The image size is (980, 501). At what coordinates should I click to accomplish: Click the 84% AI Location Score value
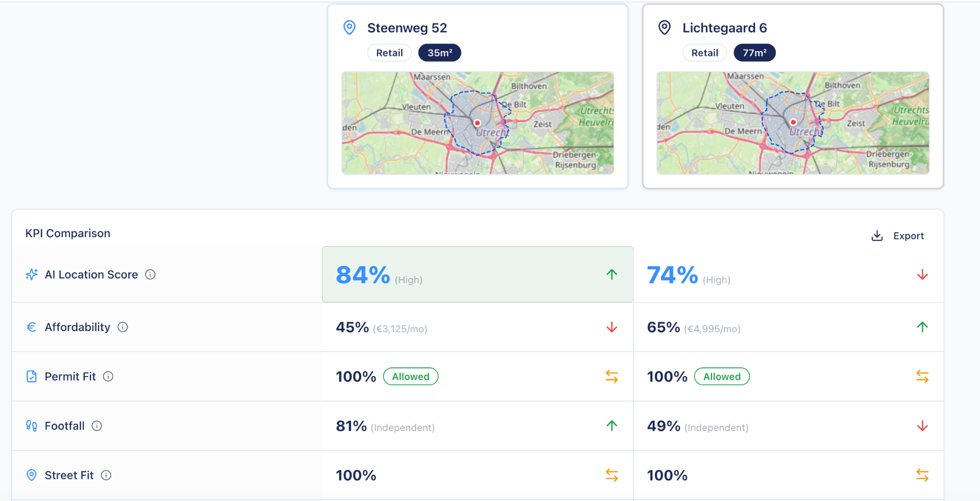pyautogui.click(x=363, y=275)
